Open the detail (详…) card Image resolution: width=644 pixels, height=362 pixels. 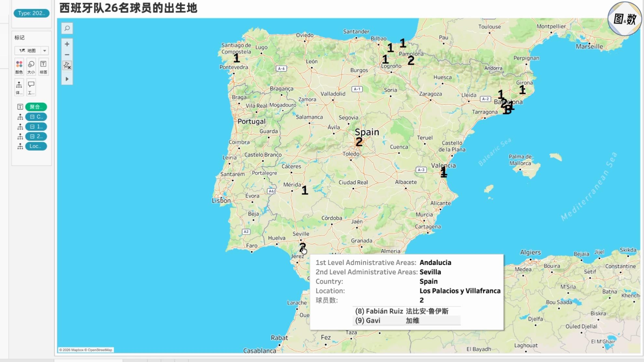[19, 87]
